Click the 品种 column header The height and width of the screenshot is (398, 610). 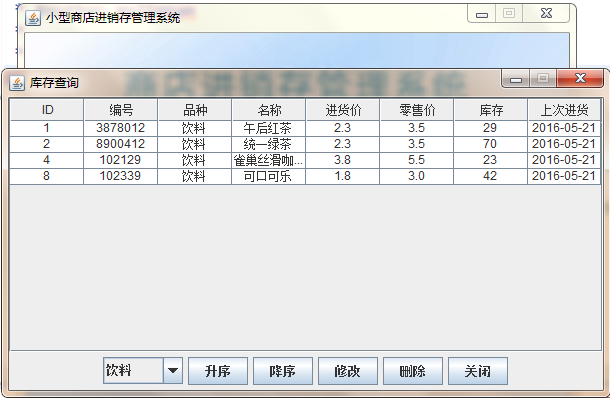195,110
